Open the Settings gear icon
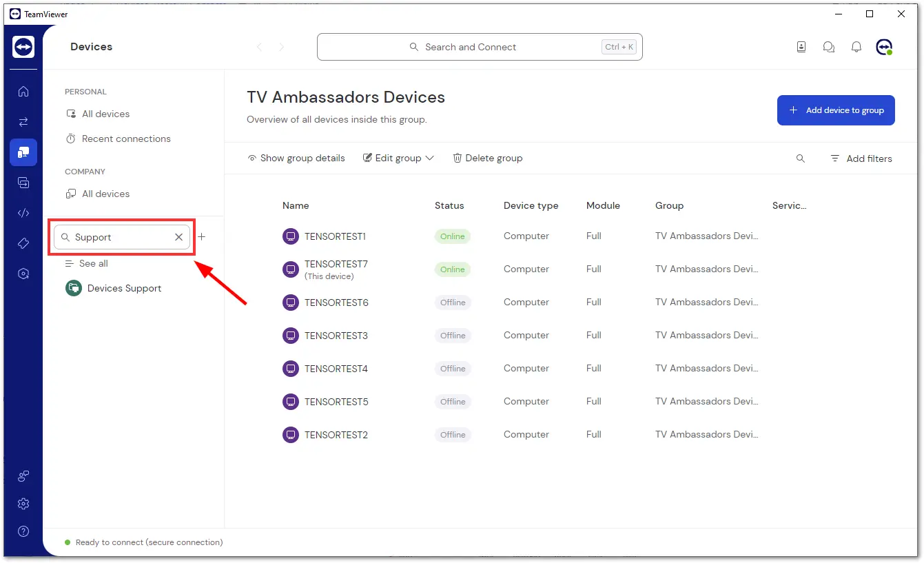Viewport: 924px width, 563px height. 23,504
